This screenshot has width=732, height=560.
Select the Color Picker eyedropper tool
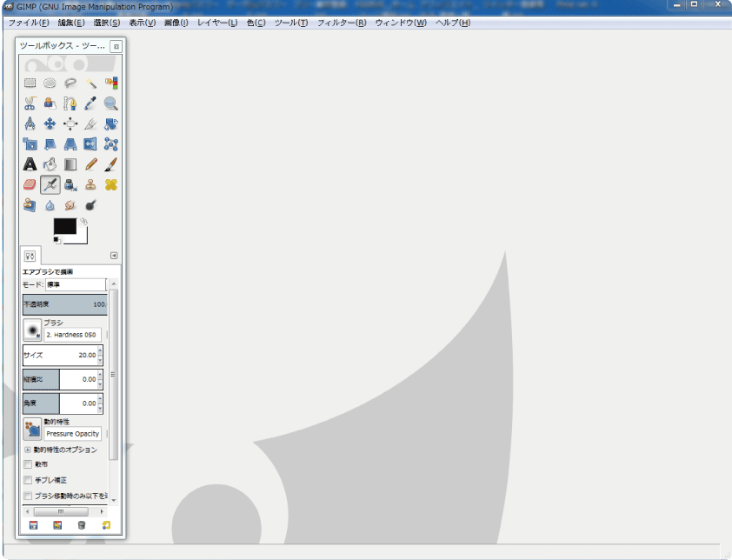coord(90,103)
